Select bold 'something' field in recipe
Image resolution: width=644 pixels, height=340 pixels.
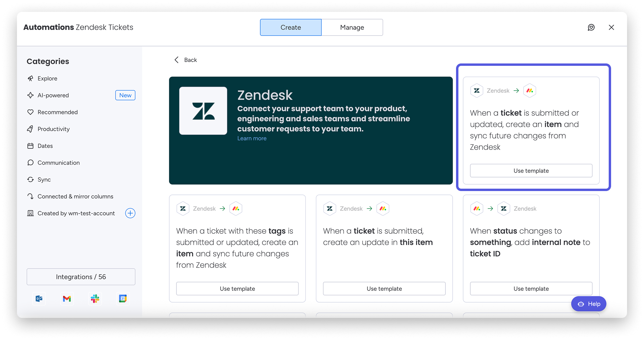491,242
